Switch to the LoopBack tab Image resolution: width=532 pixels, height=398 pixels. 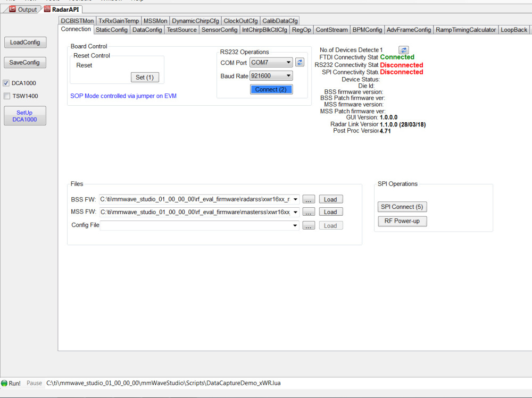pyautogui.click(x=514, y=30)
